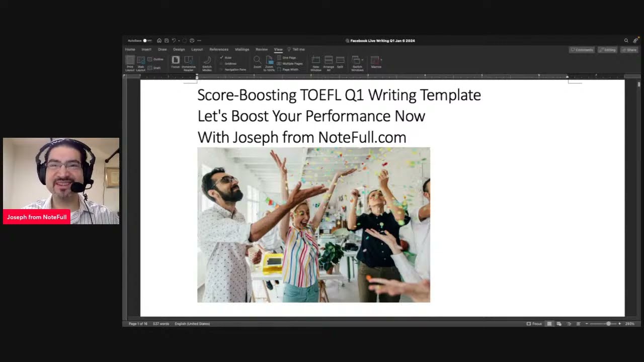Switch to the Insert tab
The width and height of the screenshot is (644, 362).
[x=146, y=49]
